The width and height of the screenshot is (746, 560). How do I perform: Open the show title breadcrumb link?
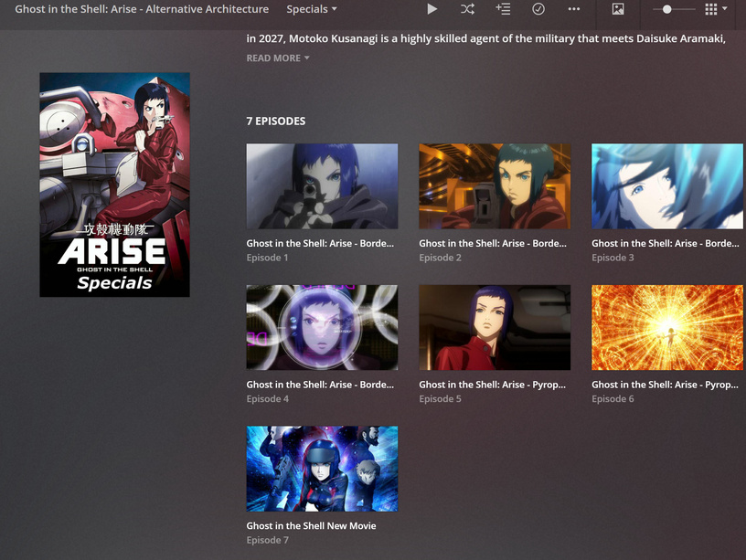click(142, 9)
